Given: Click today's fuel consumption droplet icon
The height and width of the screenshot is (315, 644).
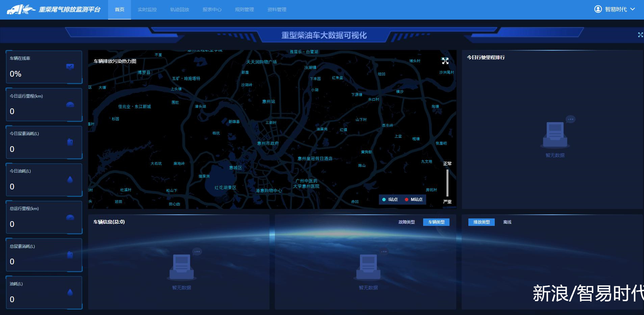Looking at the screenshot, I should click(x=70, y=180).
